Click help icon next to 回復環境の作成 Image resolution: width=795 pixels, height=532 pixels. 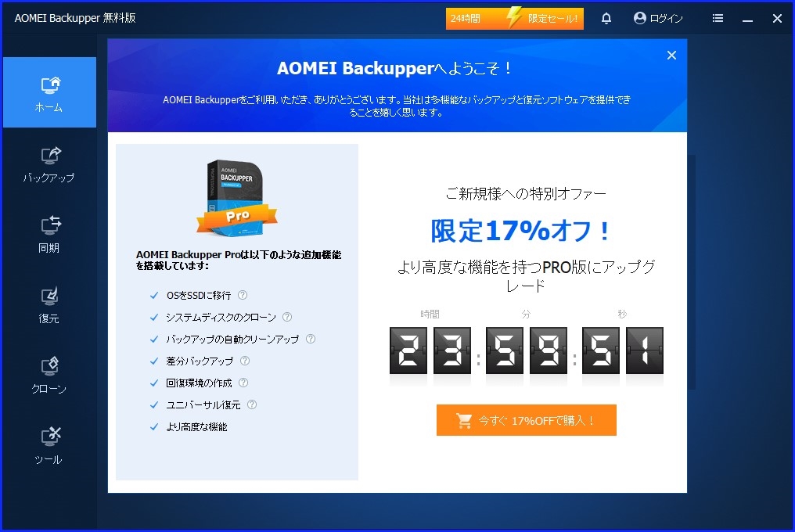(243, 383)
